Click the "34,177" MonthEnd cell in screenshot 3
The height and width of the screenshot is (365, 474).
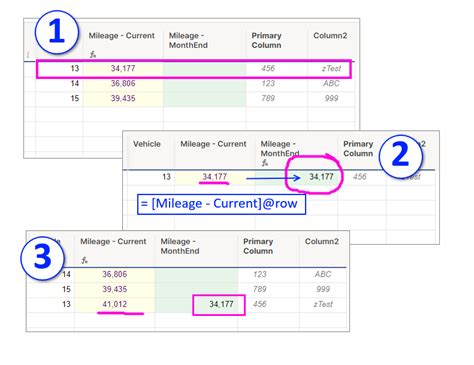tap(221, 305)
